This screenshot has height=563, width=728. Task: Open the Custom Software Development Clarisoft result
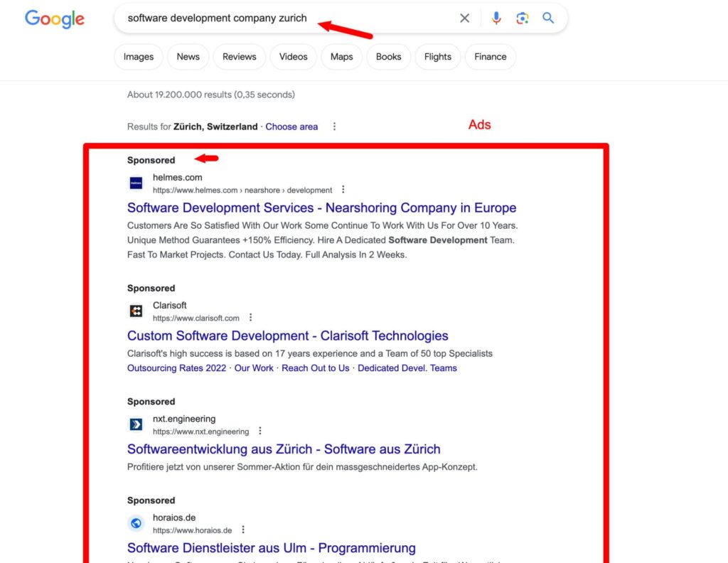click(x=287, y=335)
